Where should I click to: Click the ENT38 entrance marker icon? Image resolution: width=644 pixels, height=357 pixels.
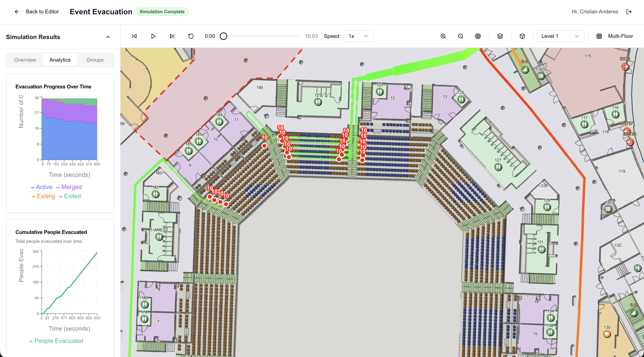coord(630,142)
